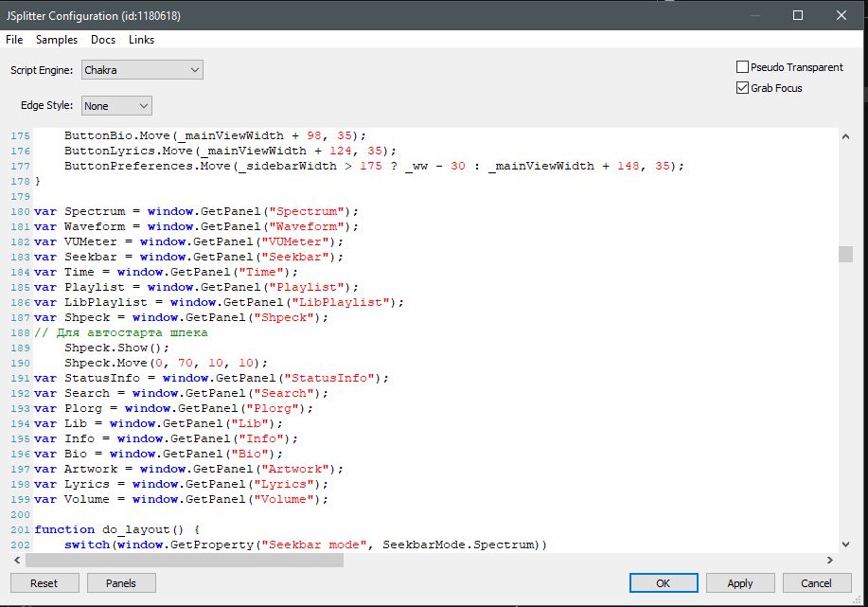
Task: Enable the Pseudo Transparent checkbox
Action: coord(743,67)
